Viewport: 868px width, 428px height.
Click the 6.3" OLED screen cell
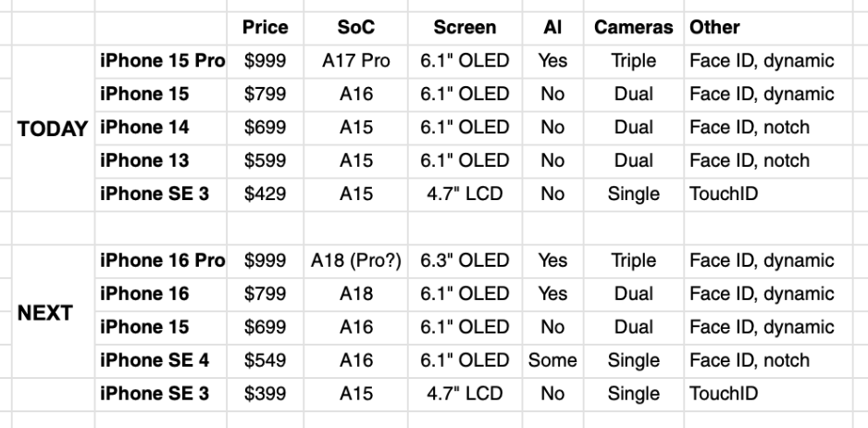pos(465,261)
